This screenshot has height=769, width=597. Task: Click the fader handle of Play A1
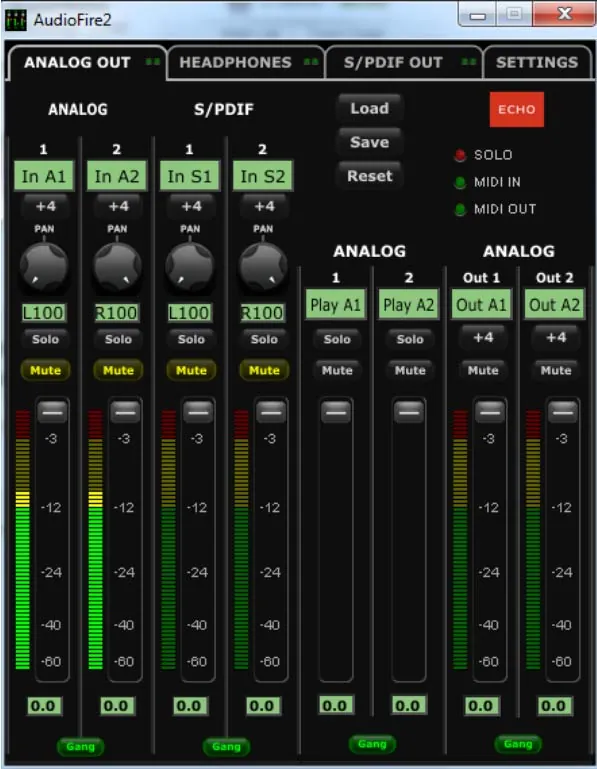tap(336, 412)
